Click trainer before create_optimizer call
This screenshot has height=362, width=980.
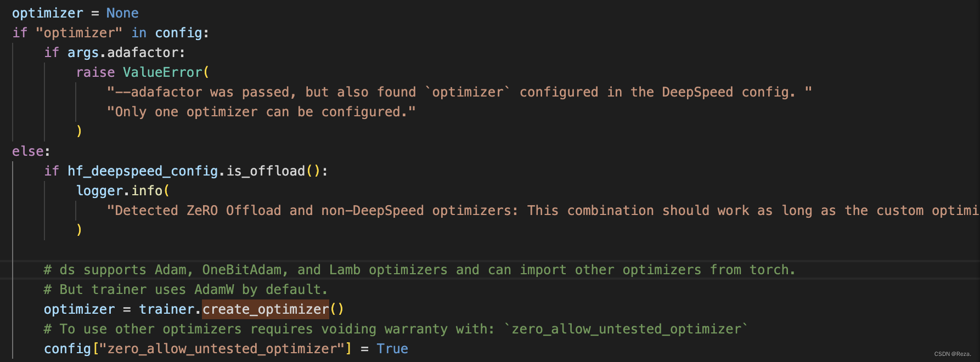click(x=166, y=309)
